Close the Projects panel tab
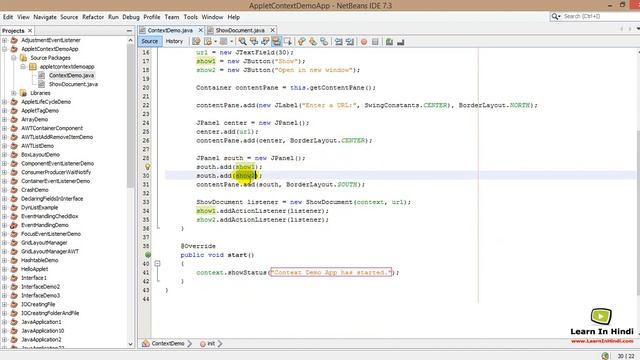 tap(30, 31)
